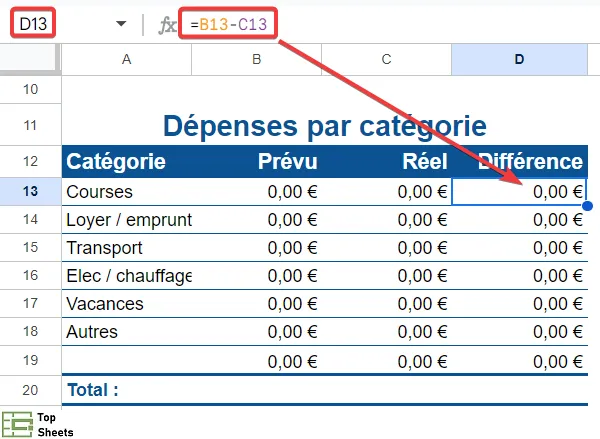Click the Réel value for Transport
This screenshot has width=600, height=439.
[386, 248]
